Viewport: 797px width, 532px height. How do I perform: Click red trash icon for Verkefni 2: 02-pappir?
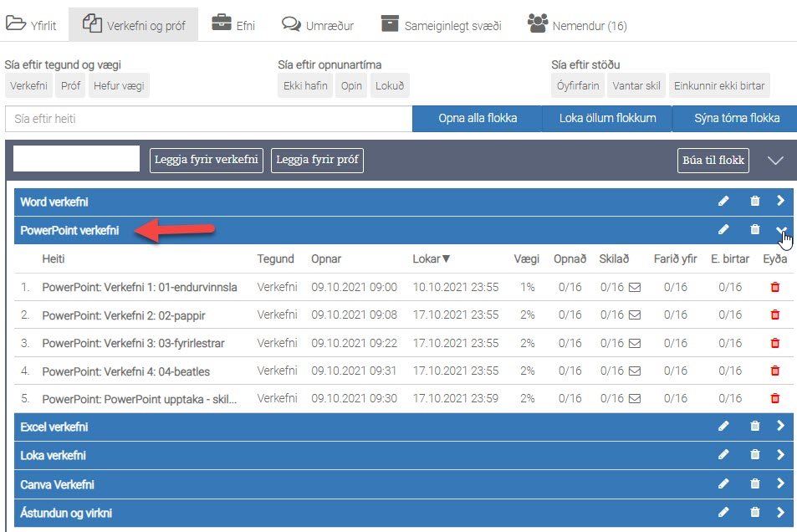(774, 315)
